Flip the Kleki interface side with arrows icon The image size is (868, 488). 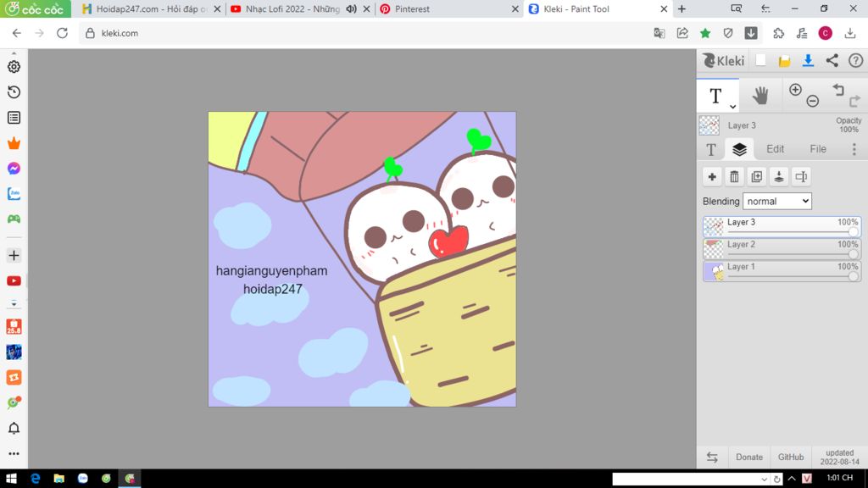[712, 457]
